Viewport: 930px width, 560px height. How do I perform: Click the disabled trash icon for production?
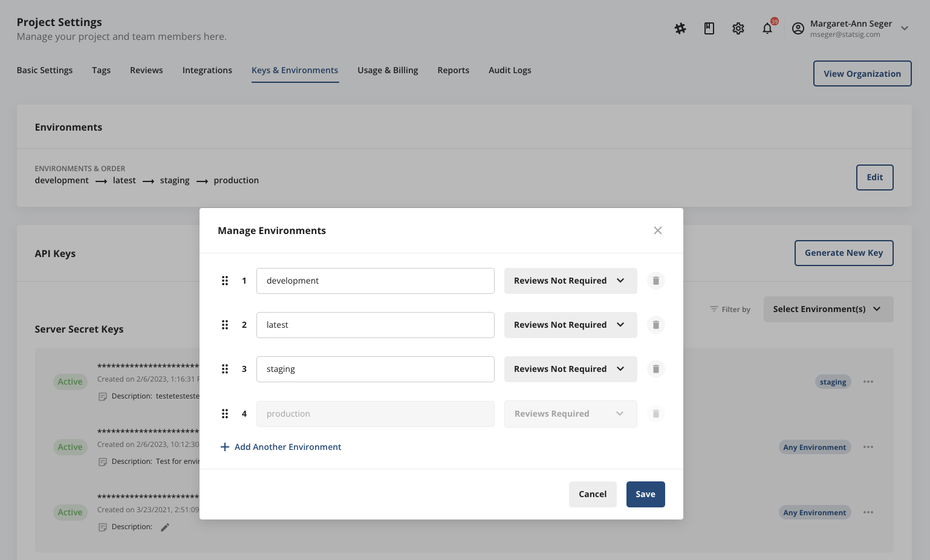[x=656, y=414]
